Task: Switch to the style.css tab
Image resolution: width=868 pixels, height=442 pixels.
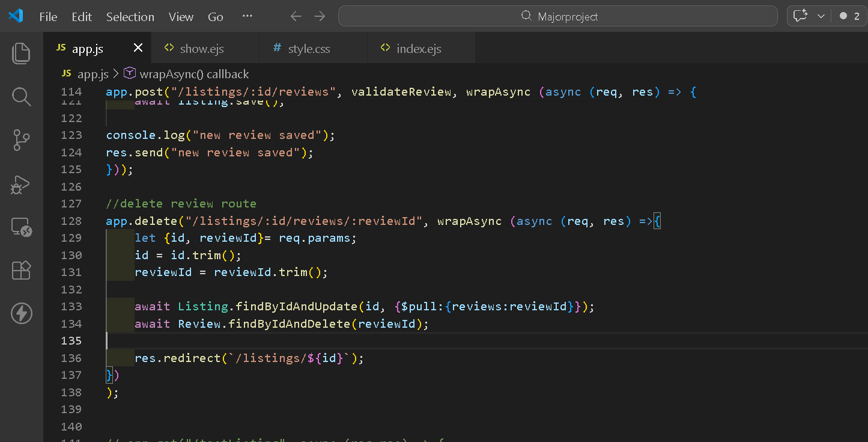Action: click(309, 49)
